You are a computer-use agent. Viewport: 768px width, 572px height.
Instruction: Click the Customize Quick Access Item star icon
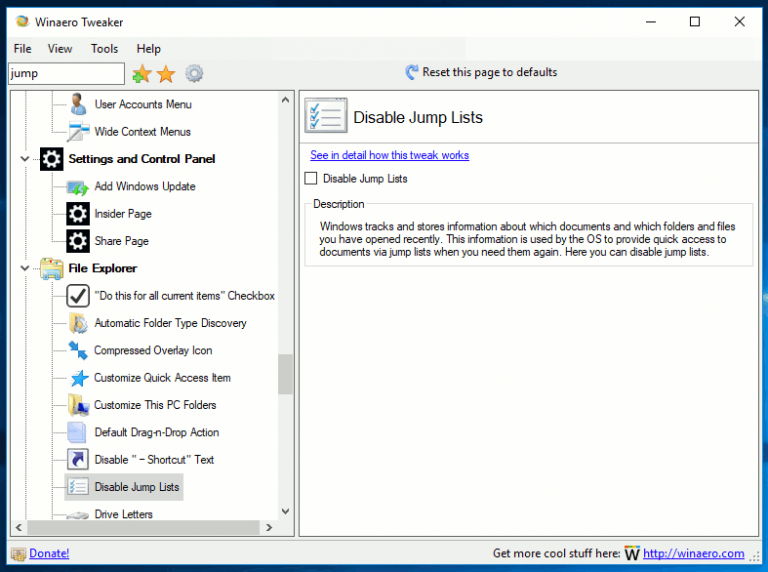tap(78, 378)
